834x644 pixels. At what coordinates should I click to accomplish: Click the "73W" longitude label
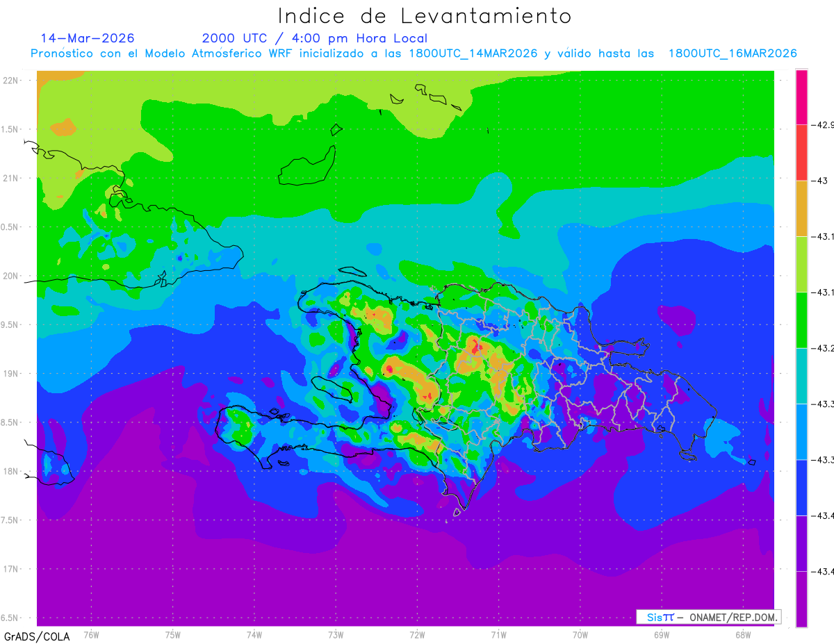coord(336,635)
